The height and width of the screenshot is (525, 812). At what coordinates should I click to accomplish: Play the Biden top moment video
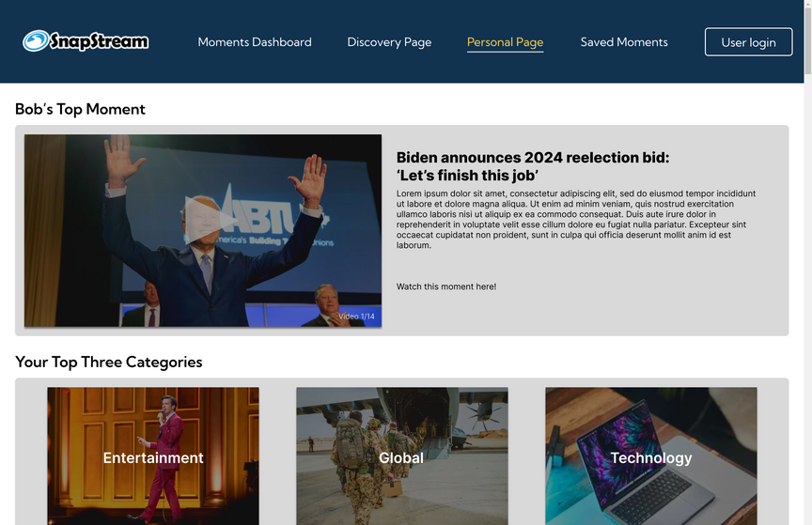210,220
